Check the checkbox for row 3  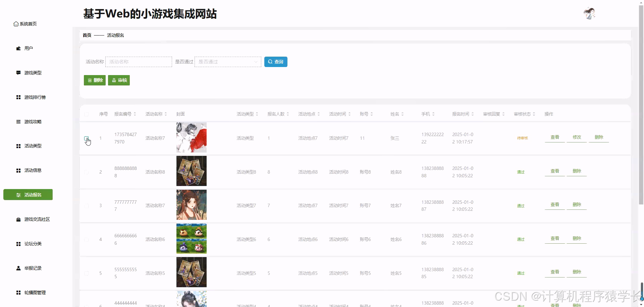coord(86,205)
